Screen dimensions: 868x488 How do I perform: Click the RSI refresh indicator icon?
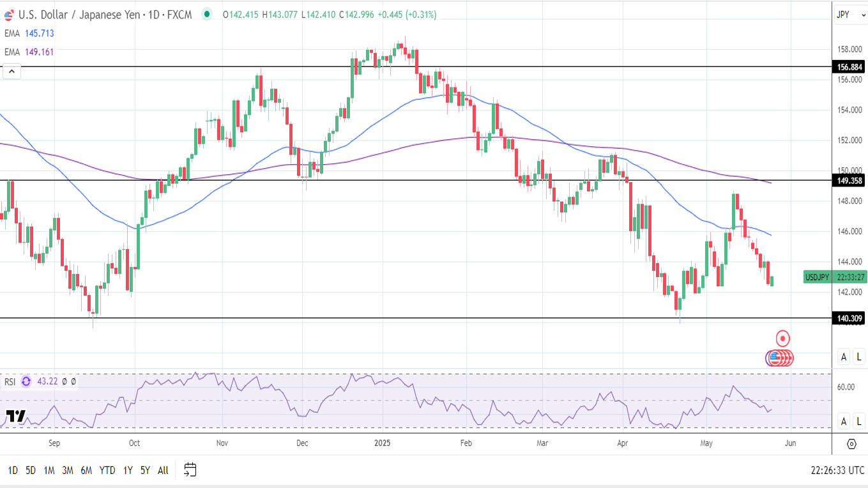26,381
